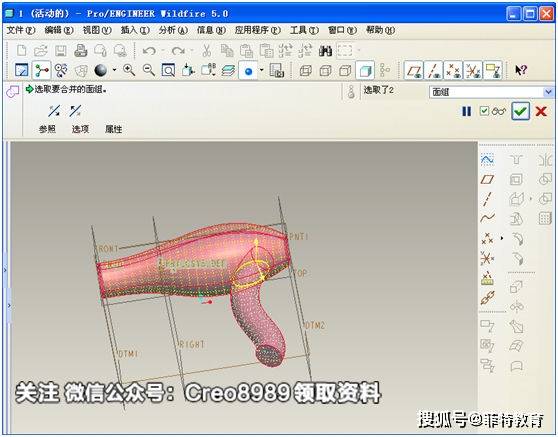Click the Redo arrow icon
This screenshot has width=558, height=437.
178,51
